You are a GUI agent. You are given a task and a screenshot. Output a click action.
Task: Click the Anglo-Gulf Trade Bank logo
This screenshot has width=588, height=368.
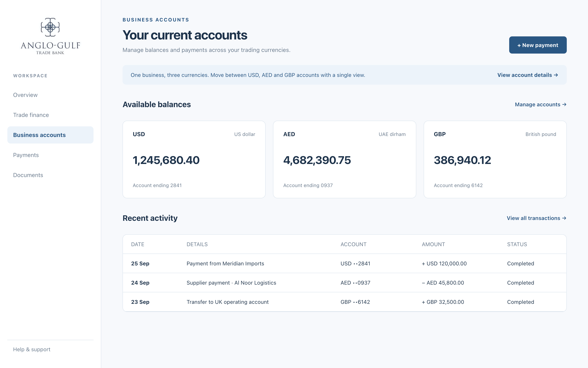[50, 36]
